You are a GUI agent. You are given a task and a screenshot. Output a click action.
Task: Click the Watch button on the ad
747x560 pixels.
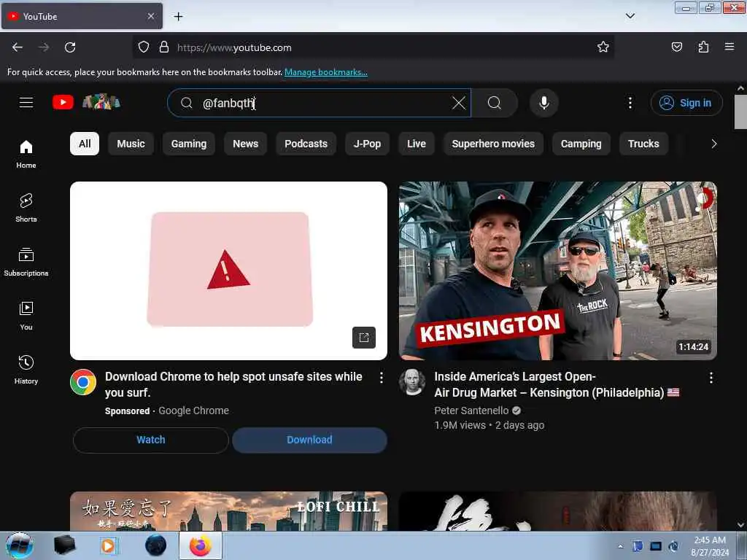151,440
